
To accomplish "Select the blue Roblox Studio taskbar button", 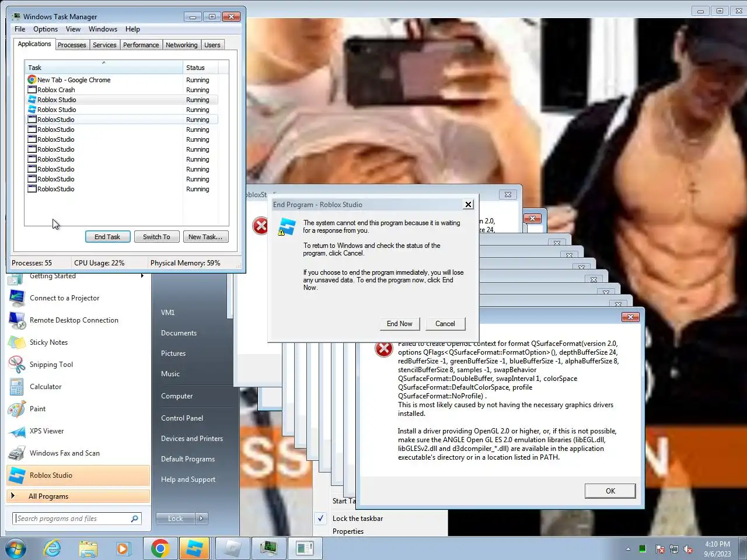I will 194,548.
